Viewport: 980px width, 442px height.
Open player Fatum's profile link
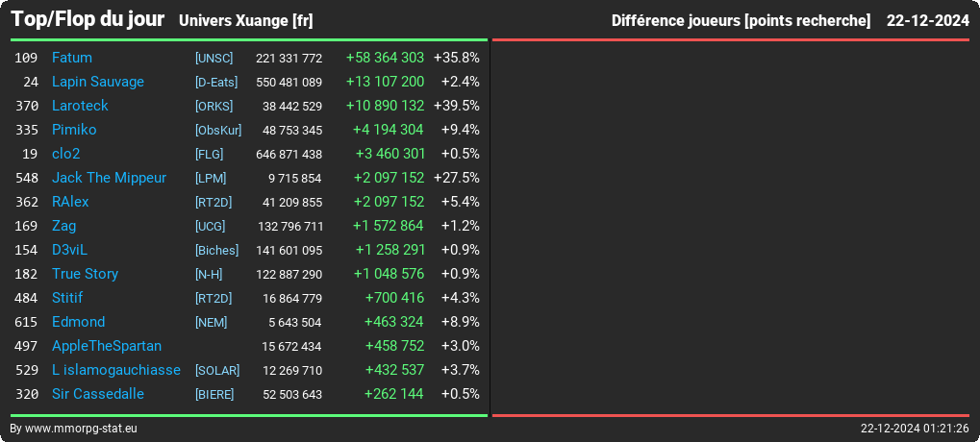pyautogui.click(x=72, y=58)
